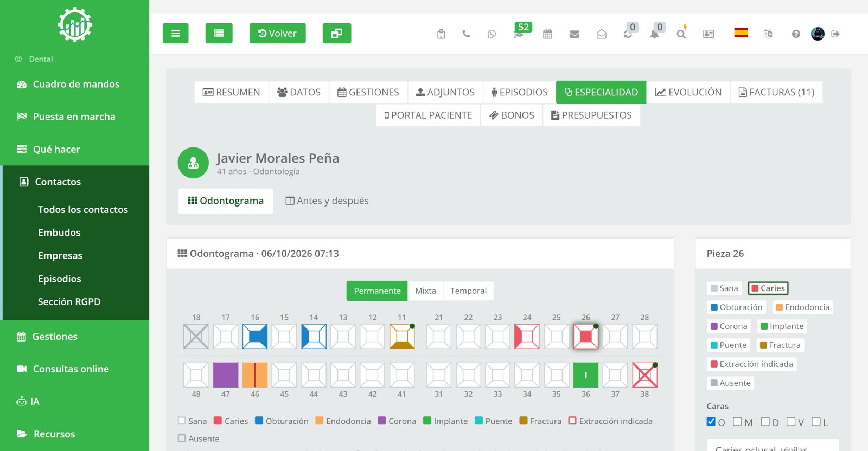Open the graduation cap icon with badge 52
This screenshot has height=451, width=868.
click(519, 34)
